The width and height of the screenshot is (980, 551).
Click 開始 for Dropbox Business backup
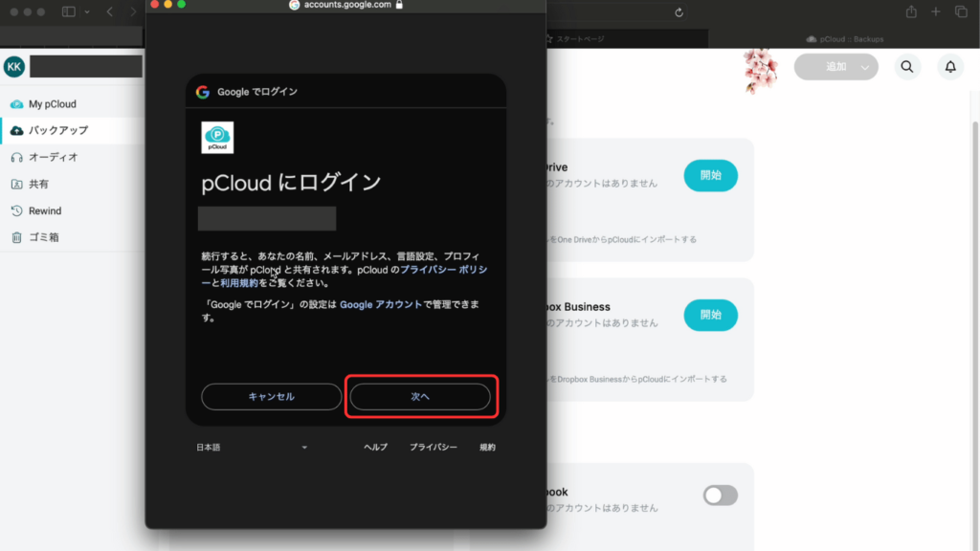pos(711,315)
